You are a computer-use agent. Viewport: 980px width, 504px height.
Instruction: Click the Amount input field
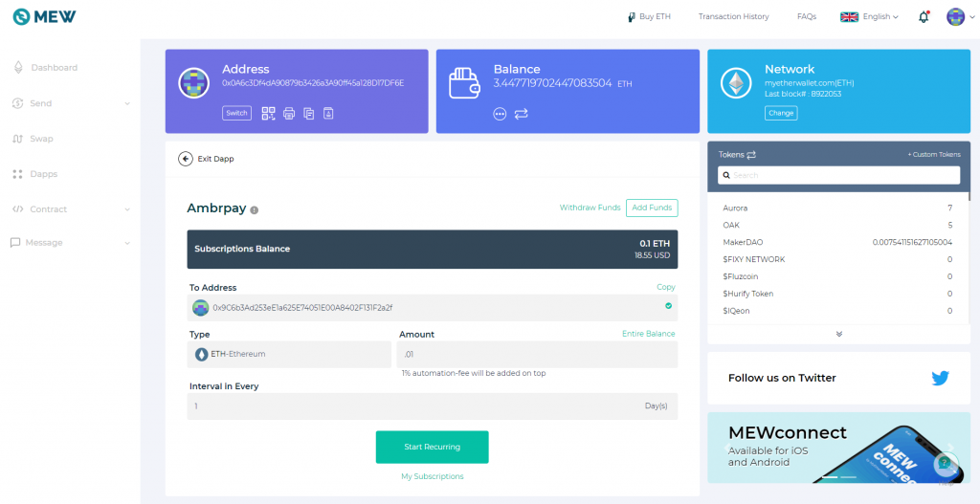(538, 354)
